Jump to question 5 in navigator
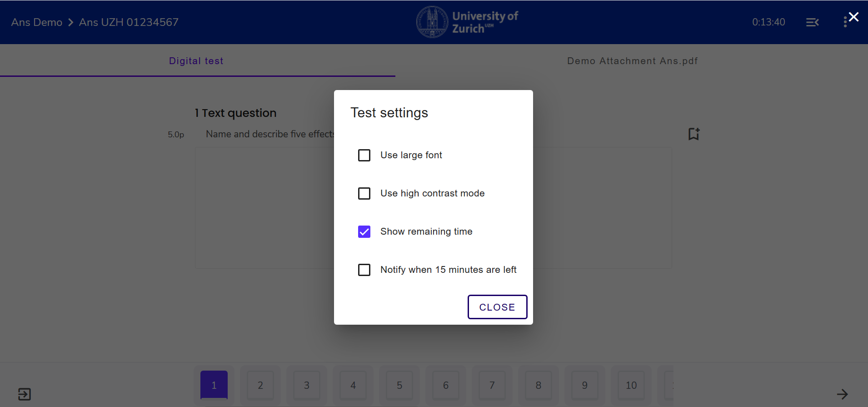Screen dimensions: 868x407 pos(399,385)
